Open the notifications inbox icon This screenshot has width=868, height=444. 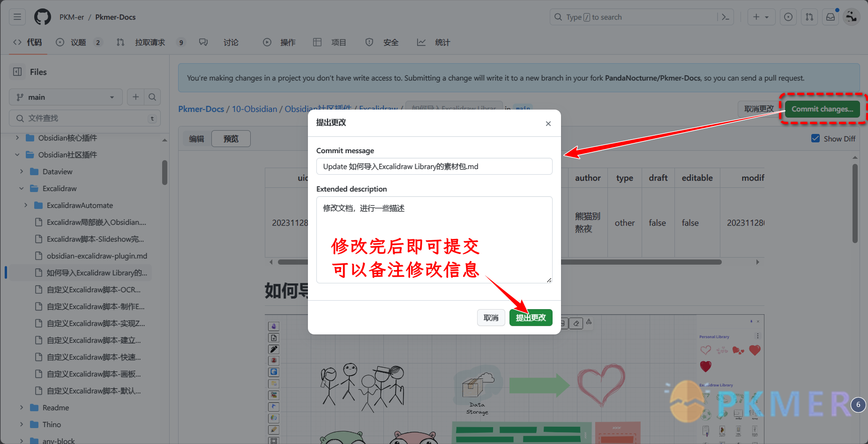831,17
